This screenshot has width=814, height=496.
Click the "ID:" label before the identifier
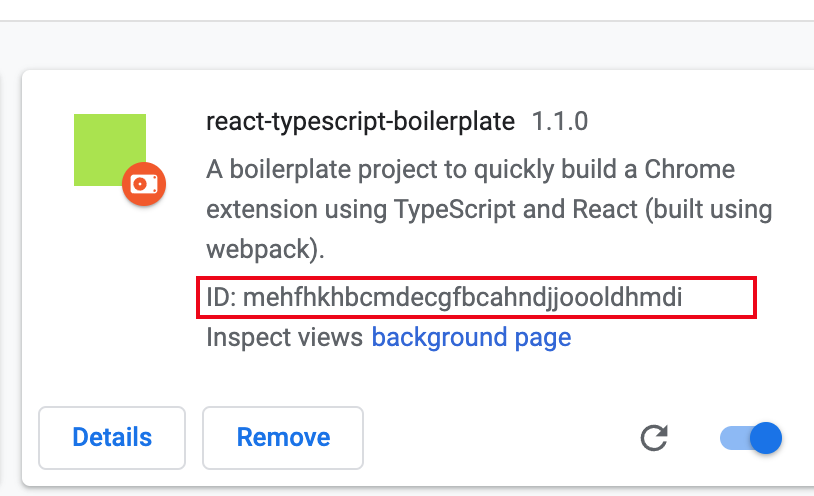point(221,298)
